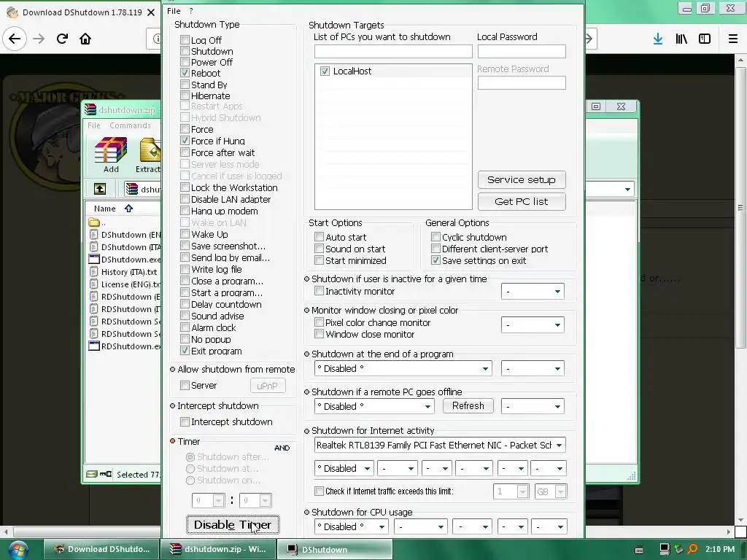Open Firefox downloads arrow icon

coord(658,39)
